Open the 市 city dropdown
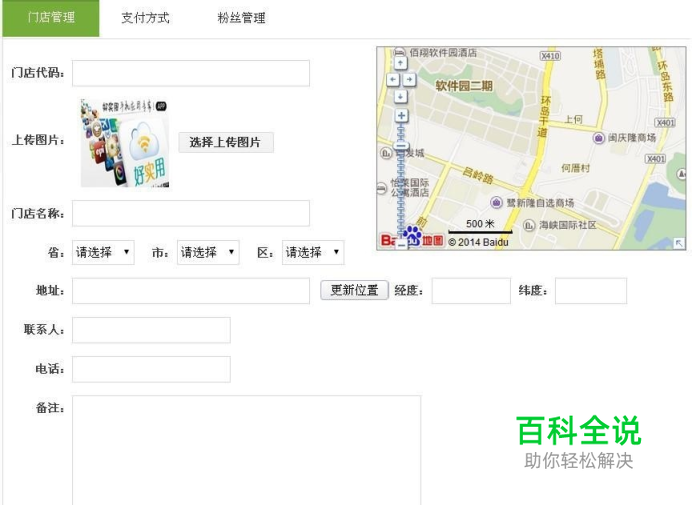The width and height of the screenshot is (692, 505). coord(208,252)
